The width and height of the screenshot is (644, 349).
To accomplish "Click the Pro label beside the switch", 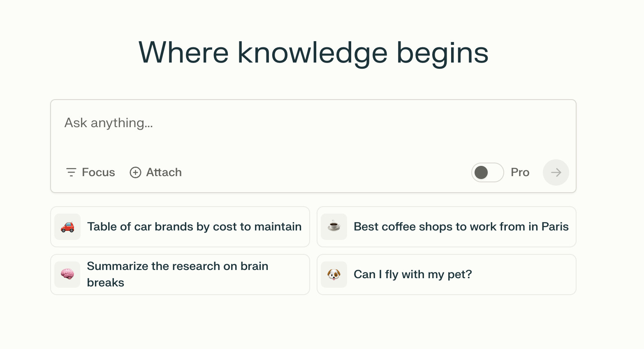I will 520,172.
